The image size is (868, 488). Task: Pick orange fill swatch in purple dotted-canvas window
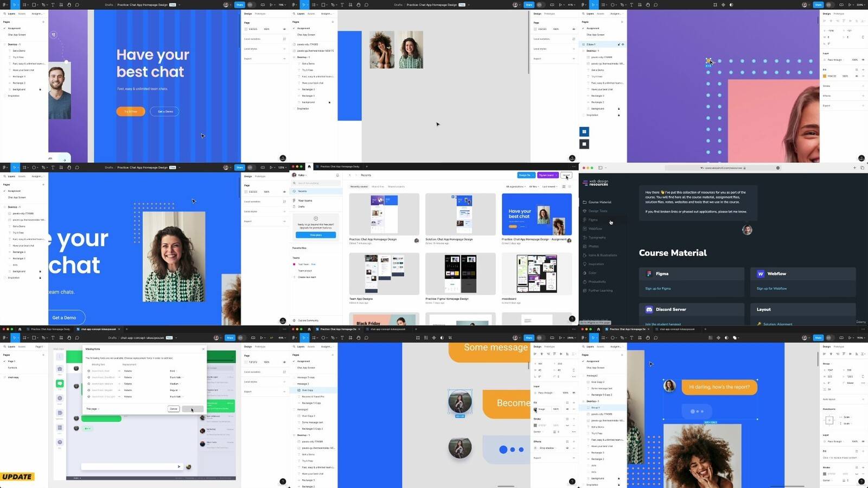pyautogui.click(x=825, y=76)
